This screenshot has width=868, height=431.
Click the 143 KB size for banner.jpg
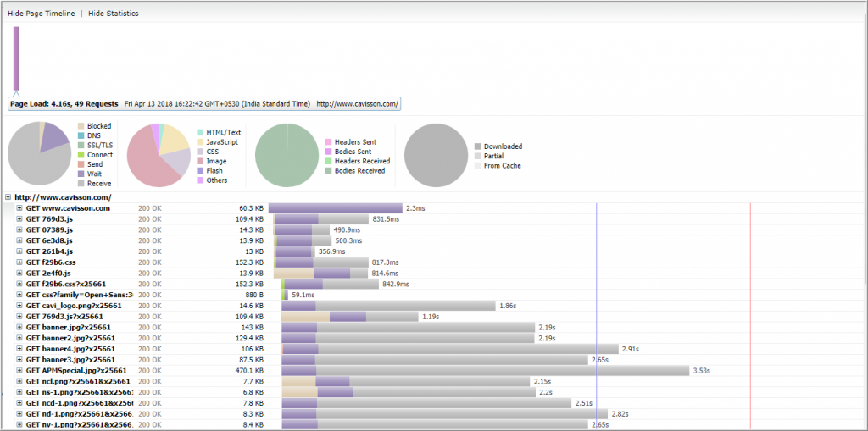tap(253, 328)
